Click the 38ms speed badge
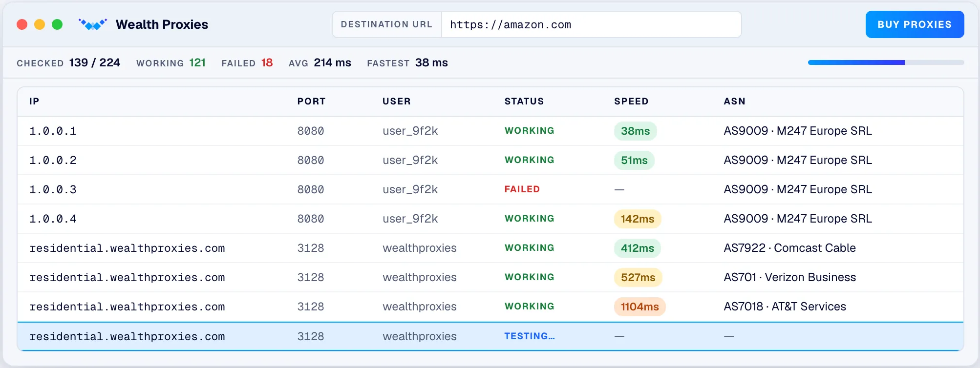980x368 pixels. 635,131
